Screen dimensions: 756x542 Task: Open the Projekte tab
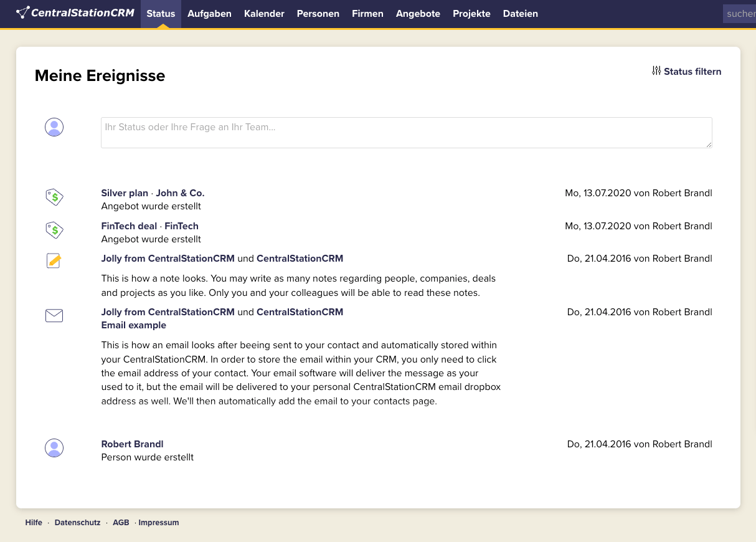point(471,14)
